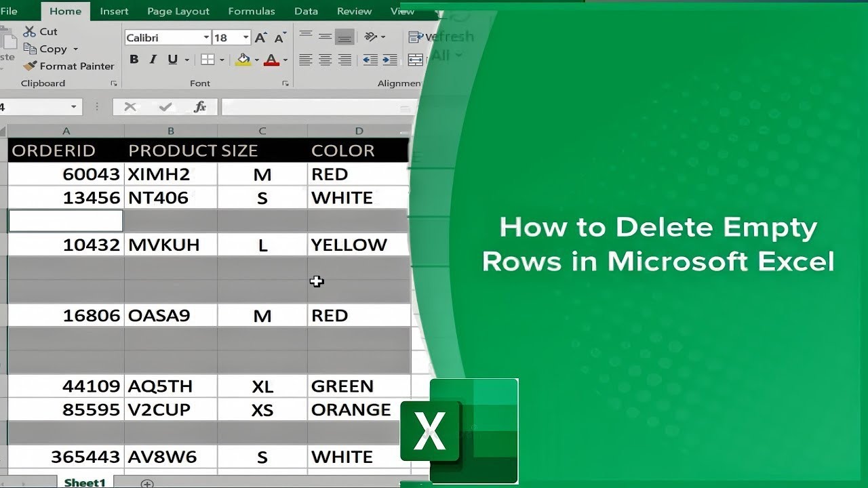Open the Font dialog launcher
The width and height of the screenshot is (868, 488).
(x=285, y=83)
